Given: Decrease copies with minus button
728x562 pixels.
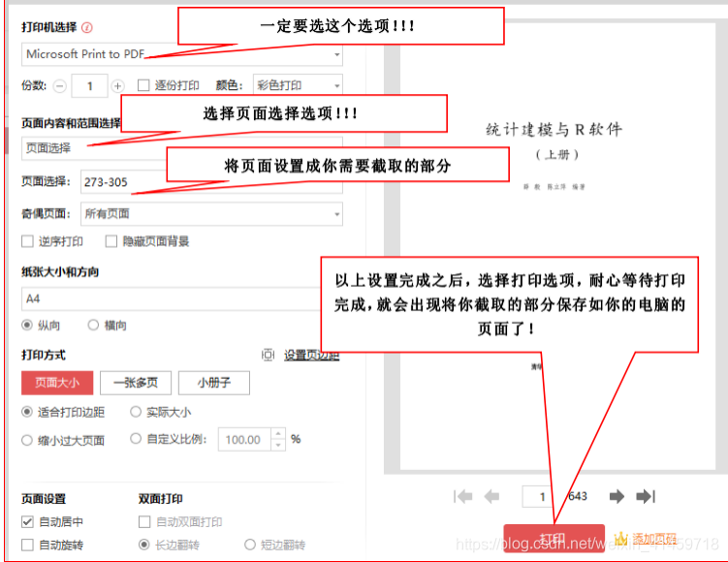Looking at the screenshot, I should [x=59, y=86].
